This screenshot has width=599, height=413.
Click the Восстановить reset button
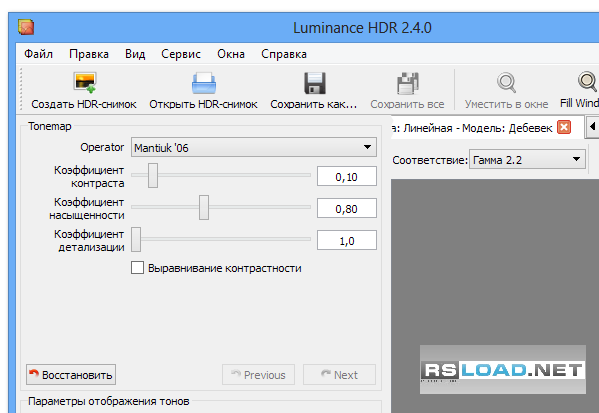pyautogui.click(x=71, y=374)
